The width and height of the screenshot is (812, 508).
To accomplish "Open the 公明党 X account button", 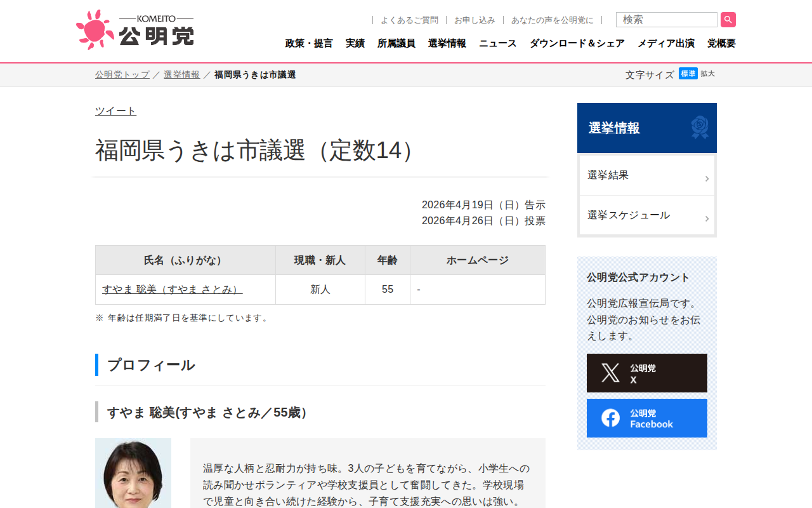I will [x=647, y=373].
